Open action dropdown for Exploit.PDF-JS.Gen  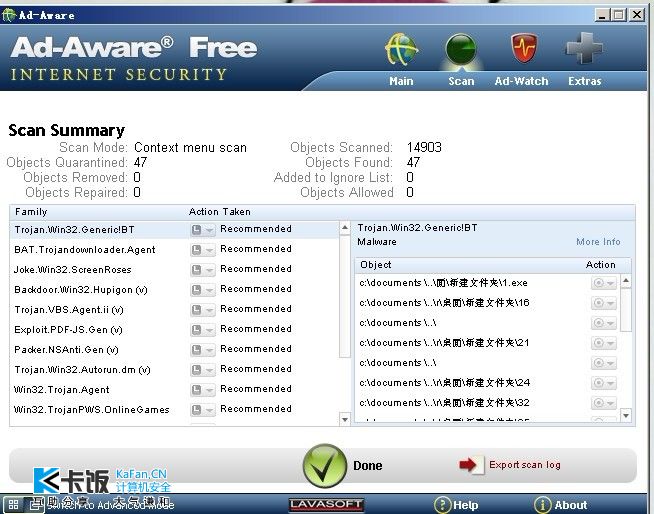click(203, 330)
